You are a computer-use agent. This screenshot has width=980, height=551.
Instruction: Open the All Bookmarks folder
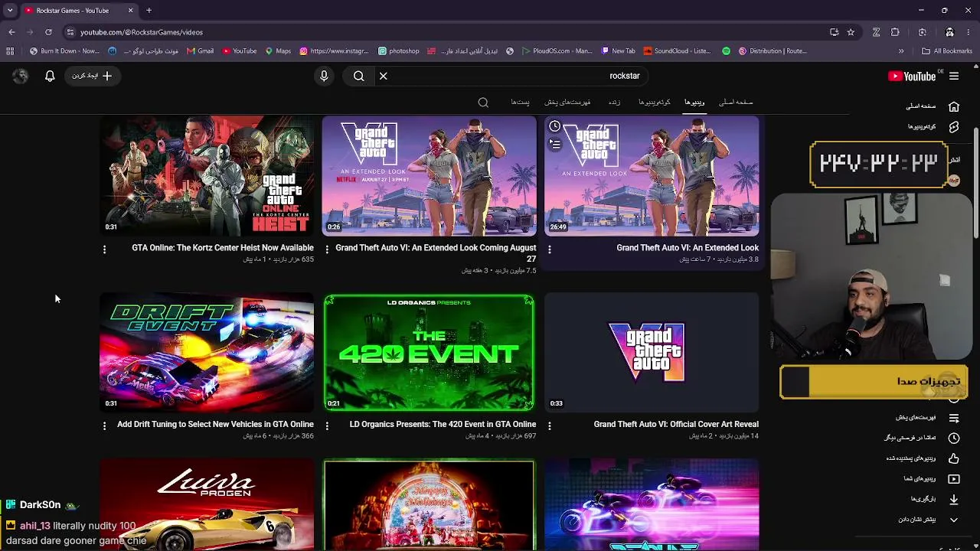coord(947,51)
